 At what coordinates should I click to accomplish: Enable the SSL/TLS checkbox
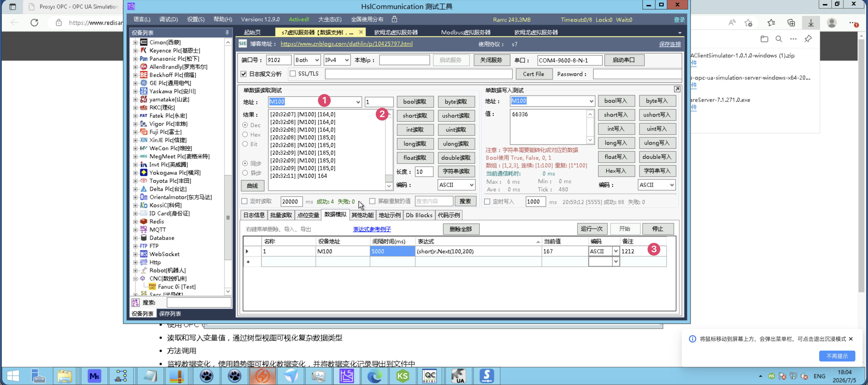point(293,74)
